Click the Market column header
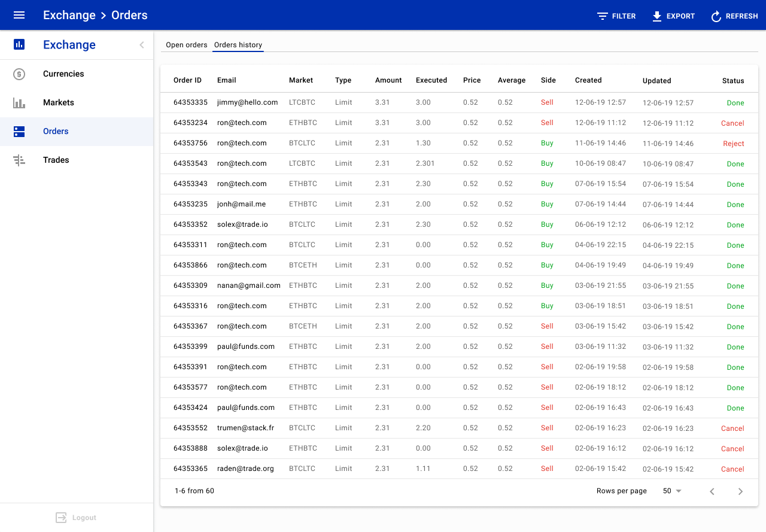Viewport: 766px width, 532px height. tap(301, 80)
